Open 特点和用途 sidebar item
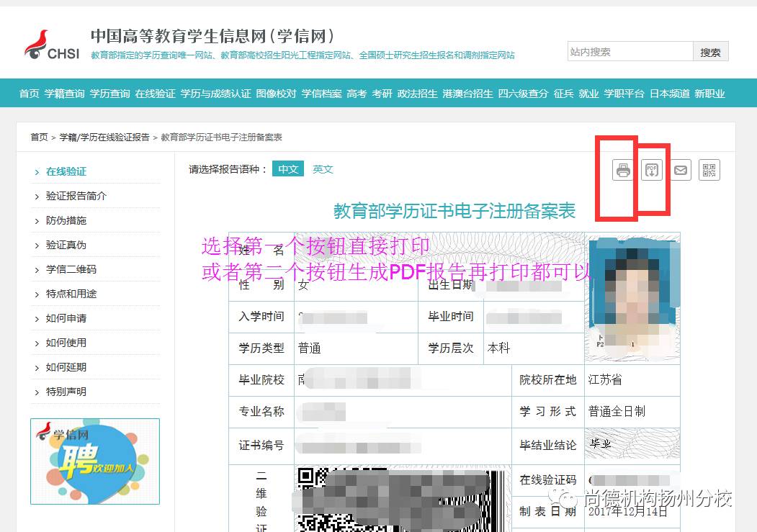Viewport: 757px width, 532px height. (71, 294)
